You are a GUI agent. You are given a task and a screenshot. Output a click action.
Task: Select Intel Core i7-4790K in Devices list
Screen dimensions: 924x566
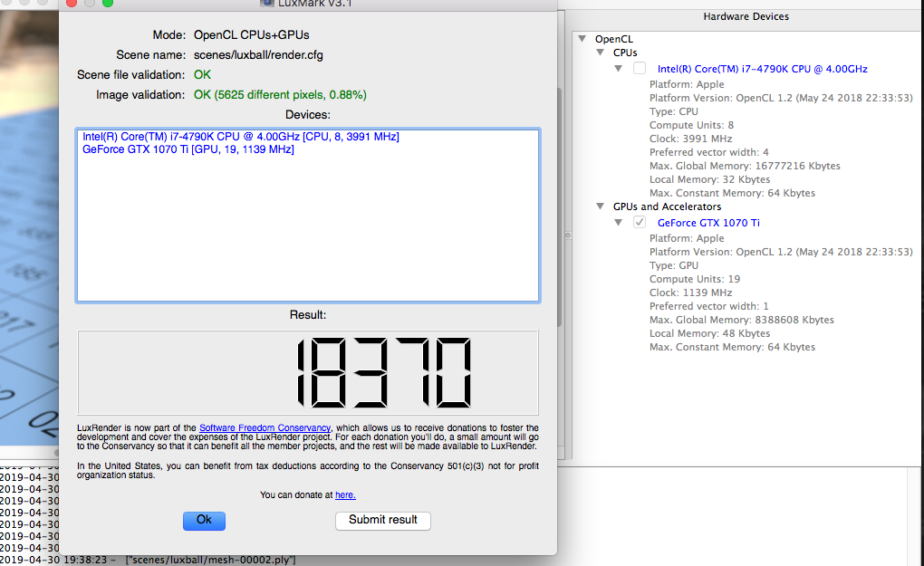(240, 137)
